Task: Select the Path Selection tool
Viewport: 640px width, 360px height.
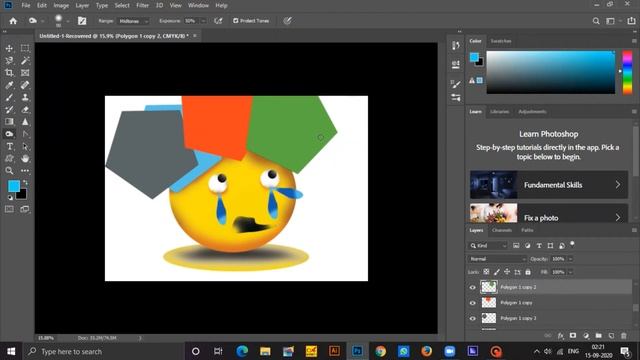Action: [x=25, y=146]
